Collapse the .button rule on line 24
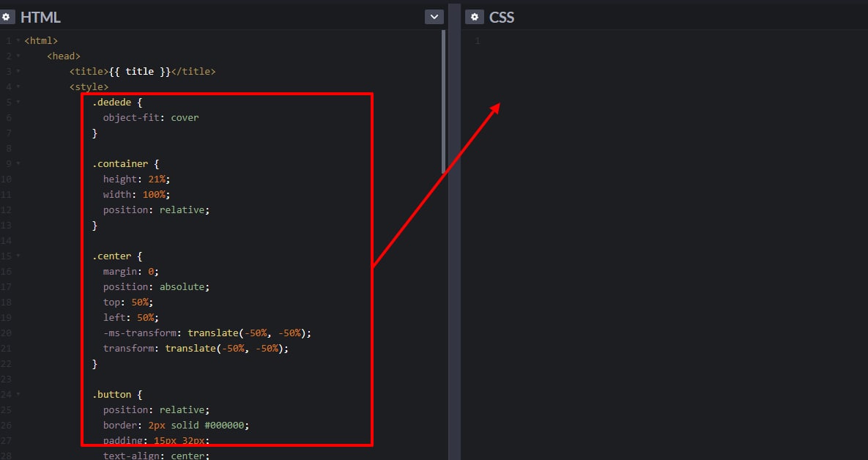This screenshot has height=460, width=868. click(x=18, y=395)
